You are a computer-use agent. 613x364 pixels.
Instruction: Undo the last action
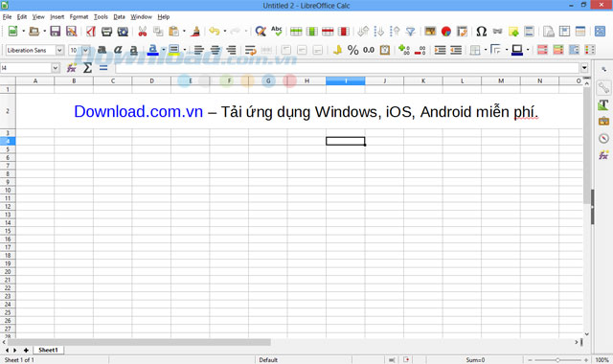click(x=215, y=32)
